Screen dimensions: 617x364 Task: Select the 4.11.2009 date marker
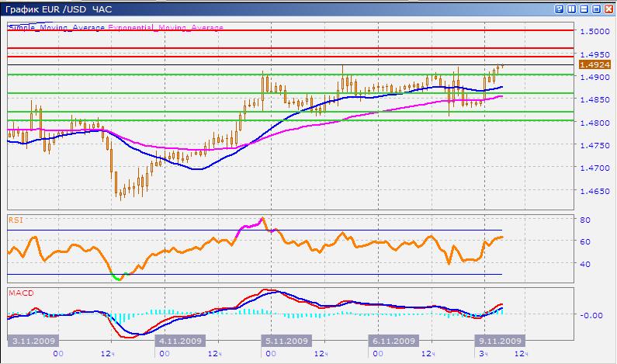[180, 341]
